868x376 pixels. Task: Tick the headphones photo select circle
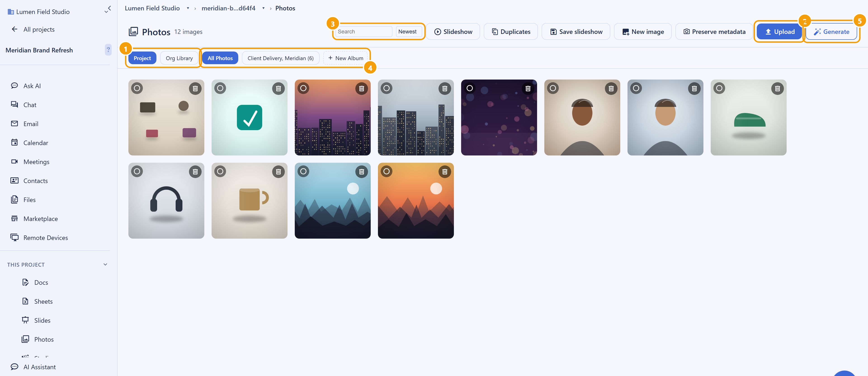137,172
